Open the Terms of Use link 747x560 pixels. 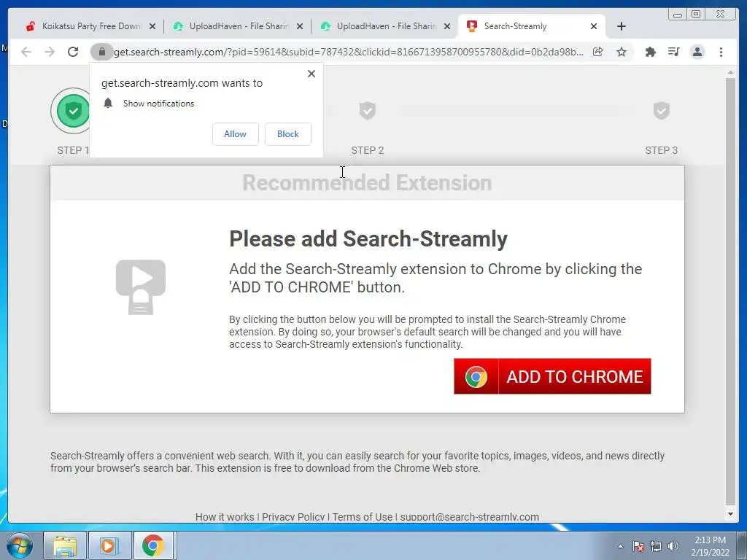click(x=362, y=517)
